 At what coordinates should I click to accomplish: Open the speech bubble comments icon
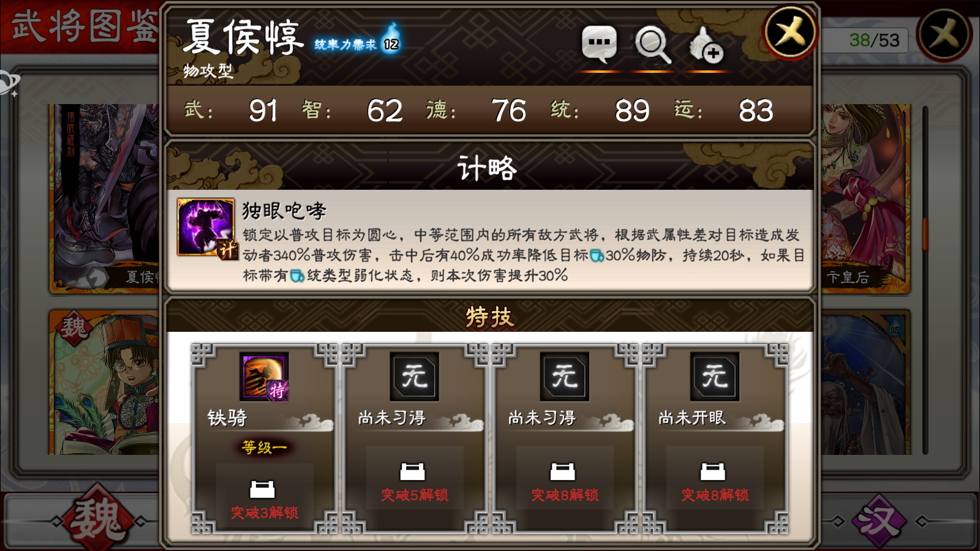click(598, 44)
